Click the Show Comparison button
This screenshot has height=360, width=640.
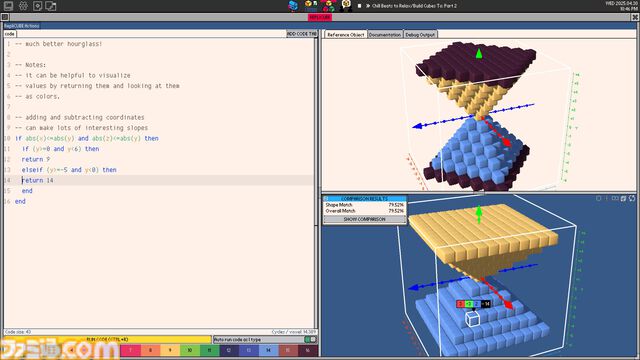[x=364, y=219]
